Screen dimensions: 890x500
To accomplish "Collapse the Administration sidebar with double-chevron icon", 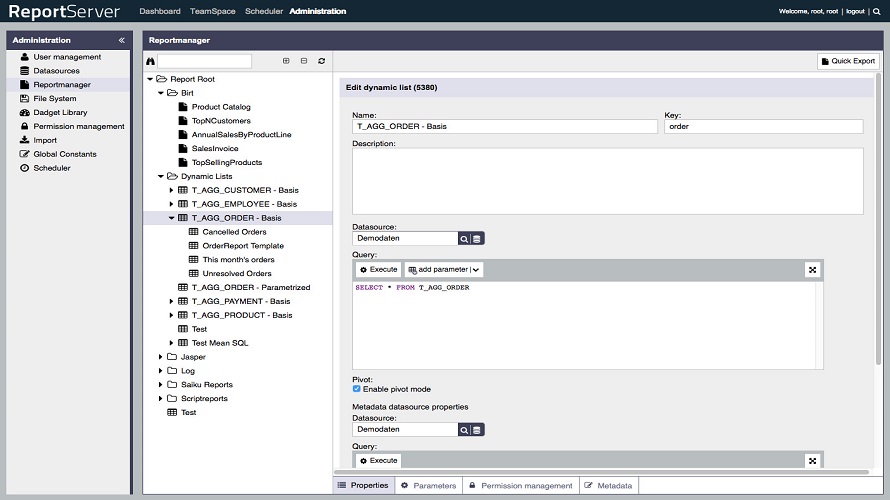I will pos(122,40).
